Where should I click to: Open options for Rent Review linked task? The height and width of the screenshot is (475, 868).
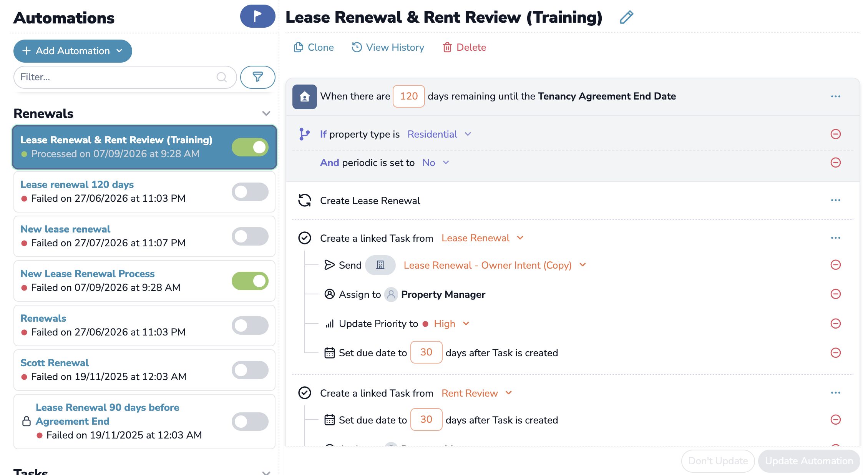tap(835, 393)
